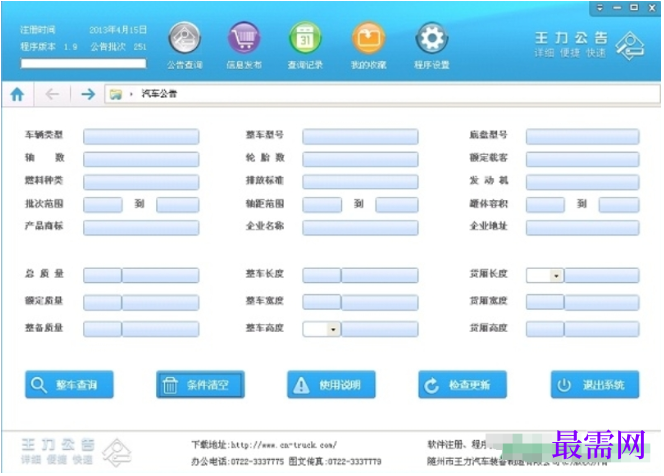Focus the 企业地址 input field
The height and width of the screenshot is (476, 664).
pos(583,227)
